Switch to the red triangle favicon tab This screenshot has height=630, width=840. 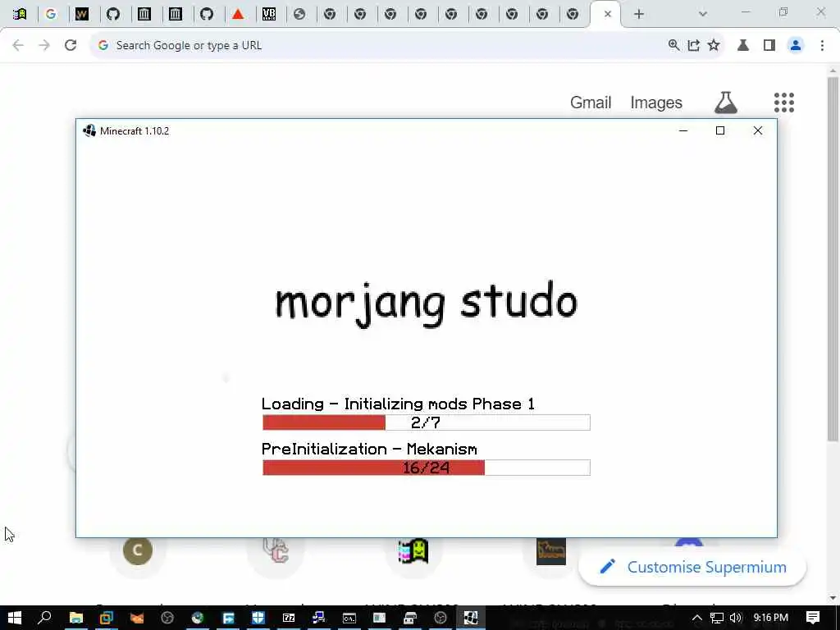pos(238,14)
